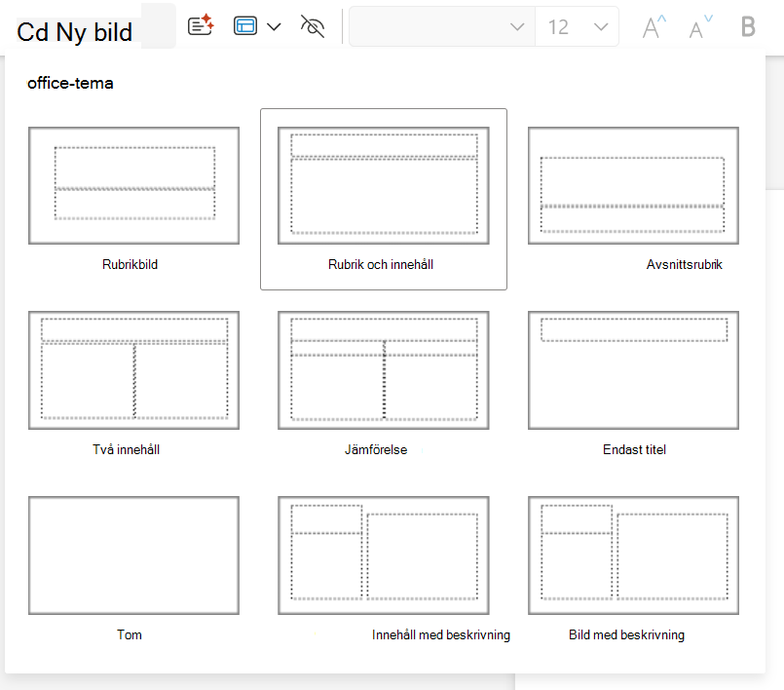This screenshot has width=784, height=690.
Task: Click the Rubrik och innehåll label
Action: click(381, 264)
